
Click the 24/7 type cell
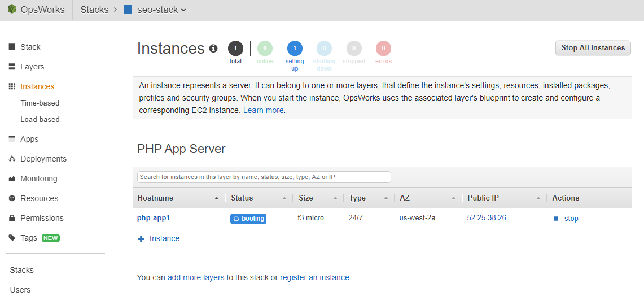point(356,218)
